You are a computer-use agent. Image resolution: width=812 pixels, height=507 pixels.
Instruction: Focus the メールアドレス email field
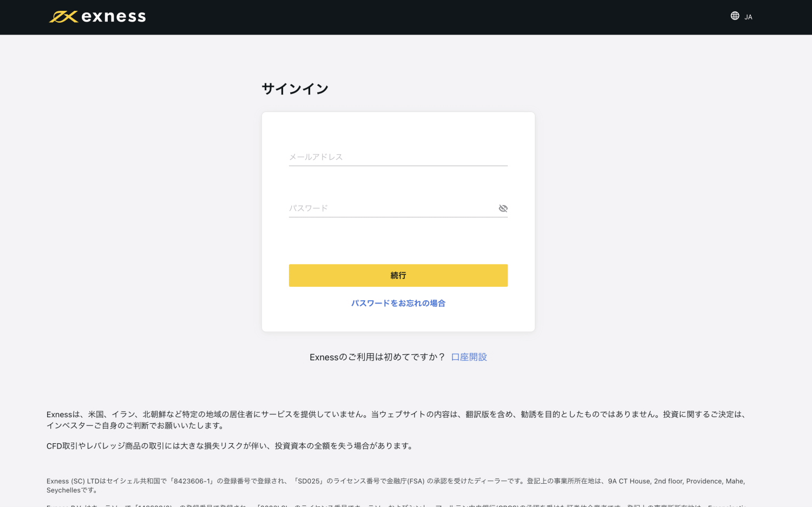398,157
